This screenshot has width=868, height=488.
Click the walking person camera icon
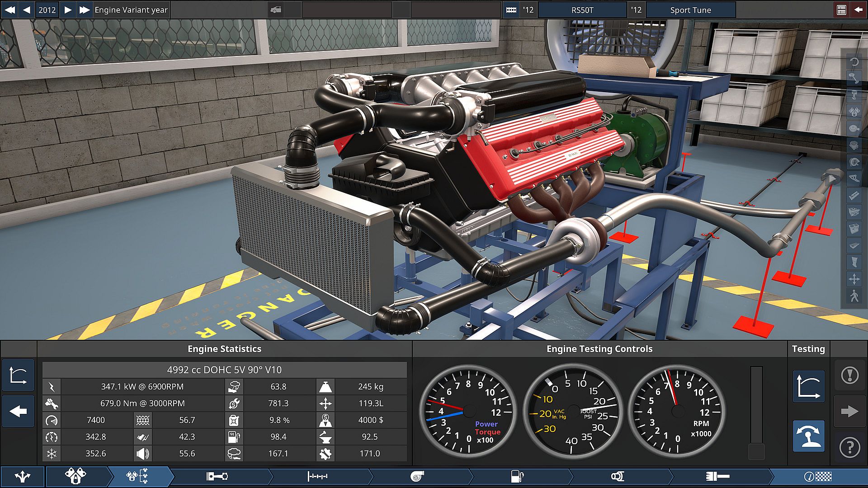[x=854, y=296]
